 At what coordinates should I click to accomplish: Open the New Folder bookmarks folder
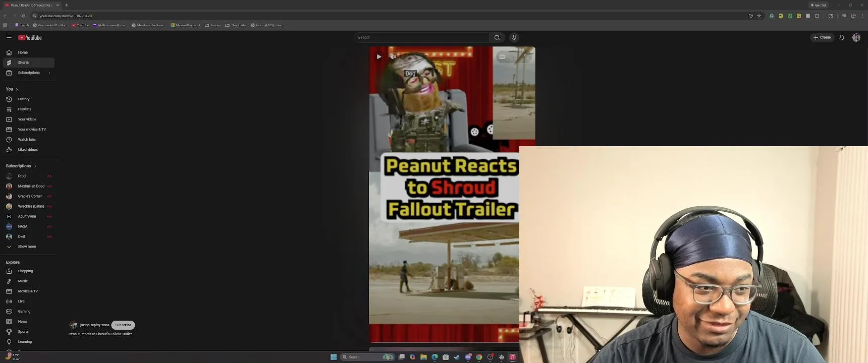(236, 25)
